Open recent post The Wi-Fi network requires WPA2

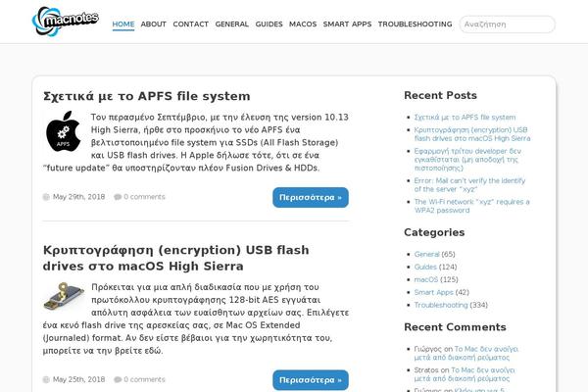tap(471, 206)
